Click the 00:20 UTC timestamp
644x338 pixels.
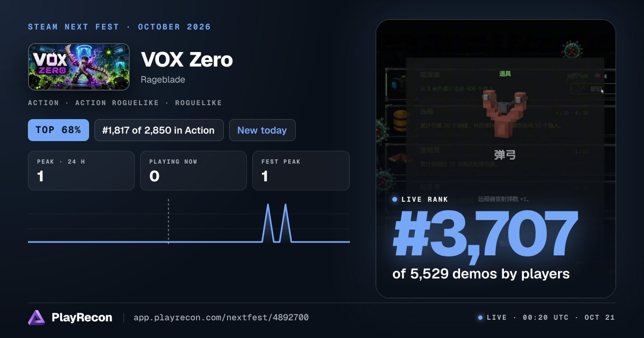click(x=546, y=318)
